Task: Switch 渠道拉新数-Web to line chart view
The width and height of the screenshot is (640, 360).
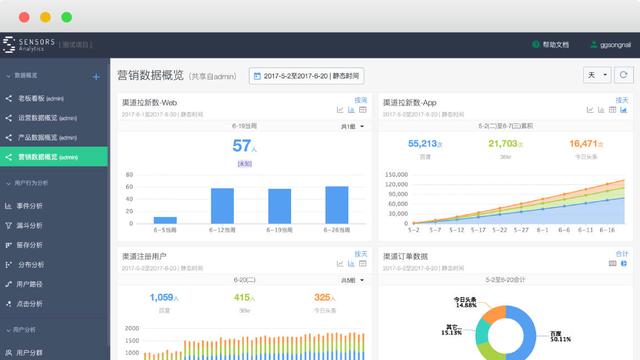Action: point(340,110)
